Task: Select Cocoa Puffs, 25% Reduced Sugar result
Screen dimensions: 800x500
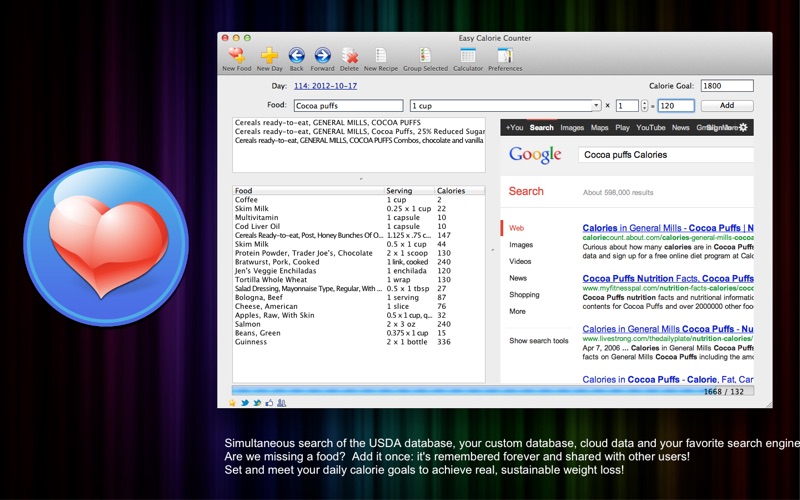Action: click(359, 131)
